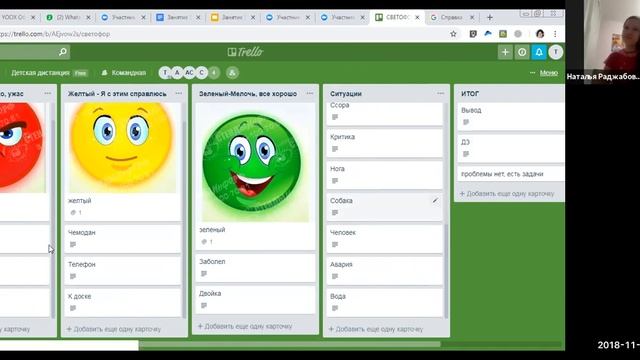Image resolution: width=640 pixels, height=360 pixels.
Task: Open list menu for the ужас list
Action: 48,93
